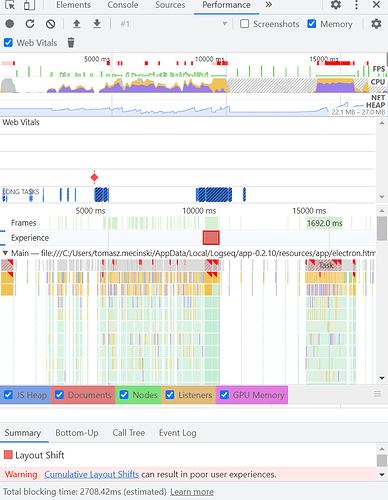Viewport: 388px width, 500px height.
Task: Click the collect garbage trash icon
Action: [71, 43]
